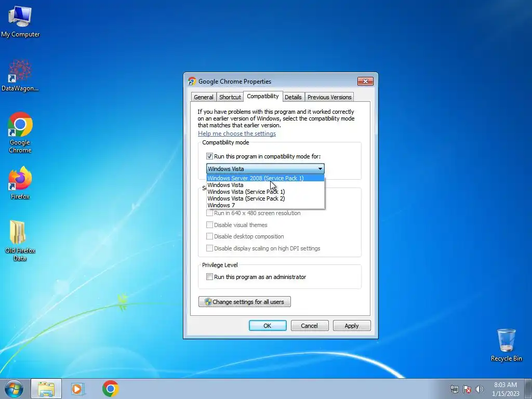Switch to the Previous Versions tab

tap(329, 97)
